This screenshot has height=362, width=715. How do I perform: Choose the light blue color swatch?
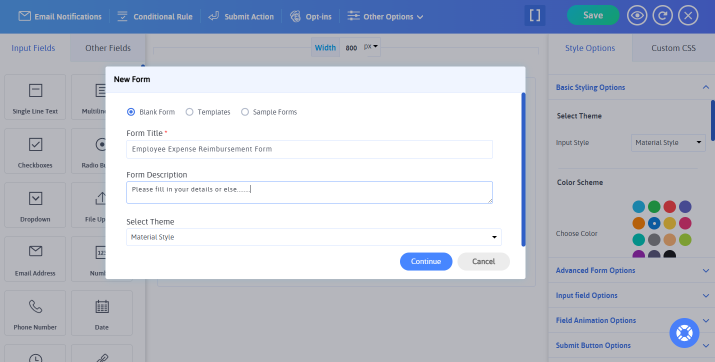click(x=639, y=207)
